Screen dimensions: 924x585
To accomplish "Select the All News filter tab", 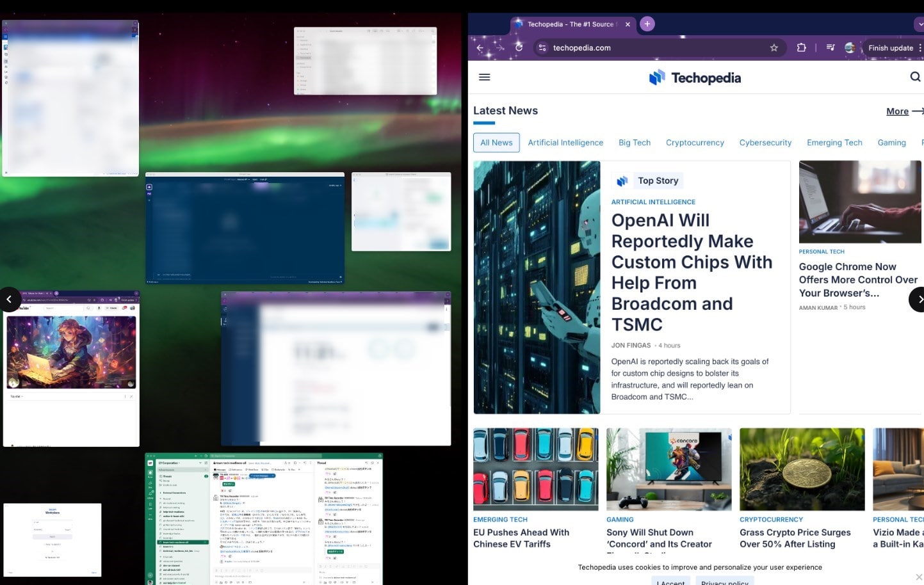I will [x=496, y=143].
